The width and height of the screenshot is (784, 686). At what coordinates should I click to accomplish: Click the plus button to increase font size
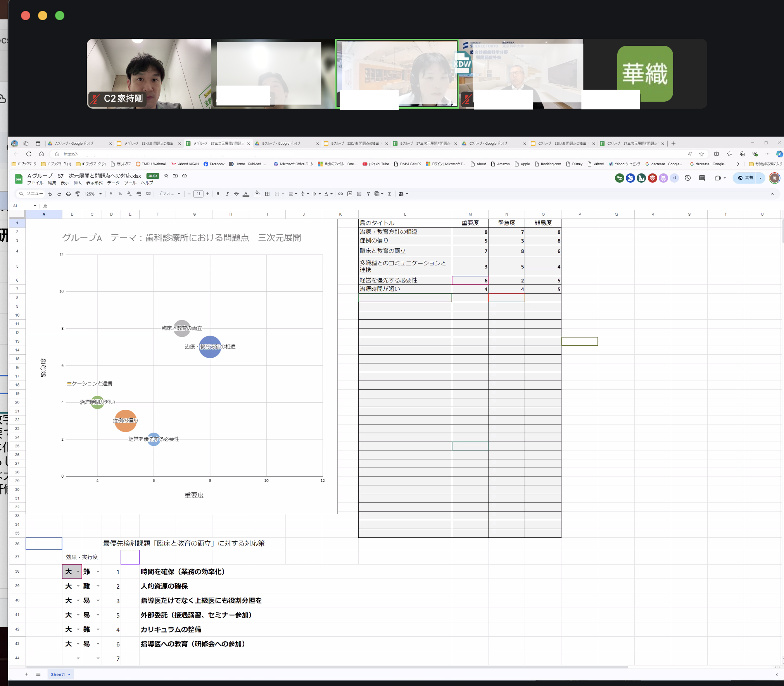pyautogui.click(x=208, y=194)
